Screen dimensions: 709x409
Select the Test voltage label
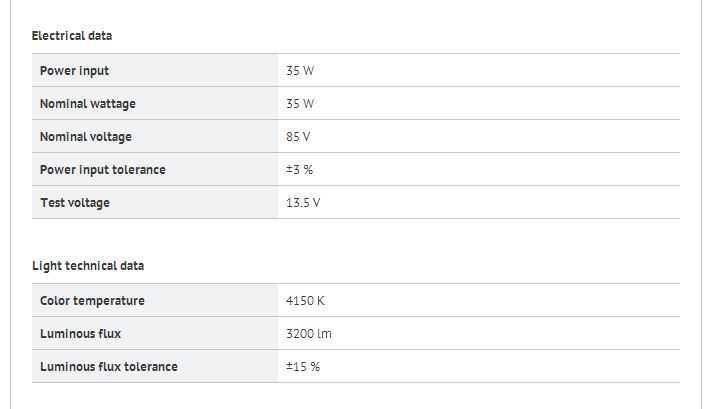point(75,203)
